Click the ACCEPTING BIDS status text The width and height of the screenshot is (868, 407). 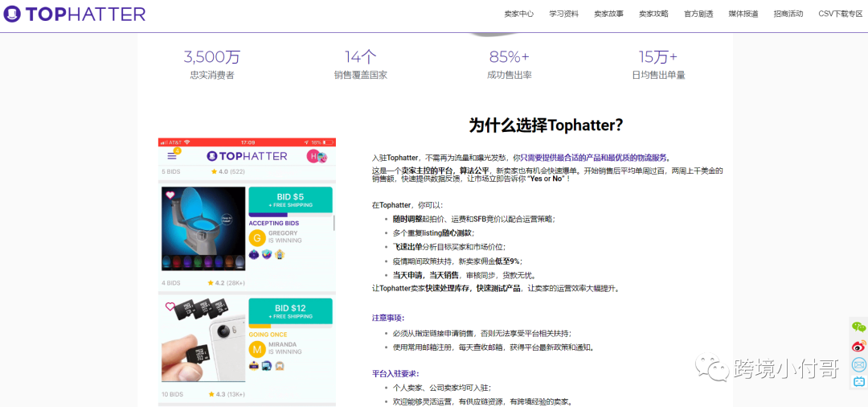coord(273,223)
